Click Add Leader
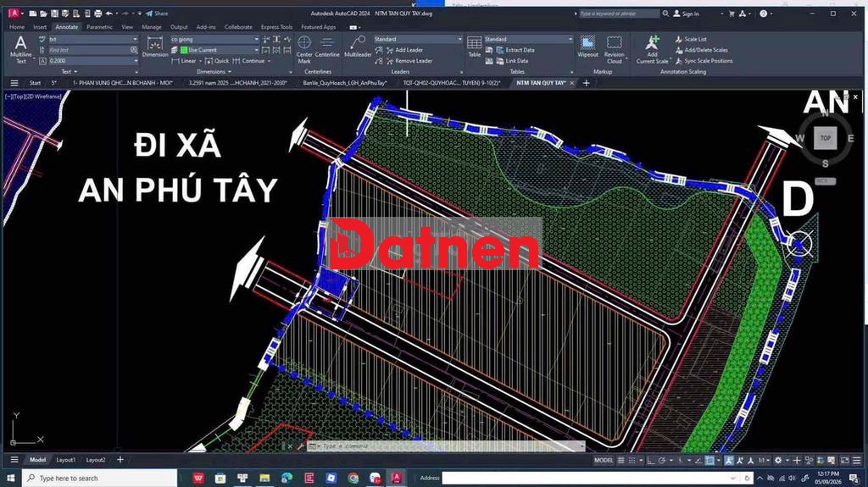The height and width of the screenshot is (487, 868). tap(404, 50)
